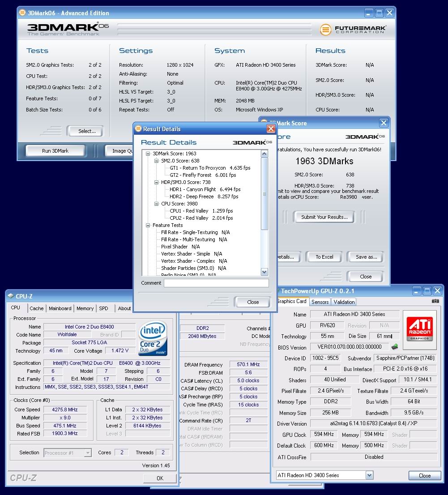Click the GPU-Z BIOS save chip icon
Image resolution: width=448 pixels, height=495 pixels.
pos(395,346)
